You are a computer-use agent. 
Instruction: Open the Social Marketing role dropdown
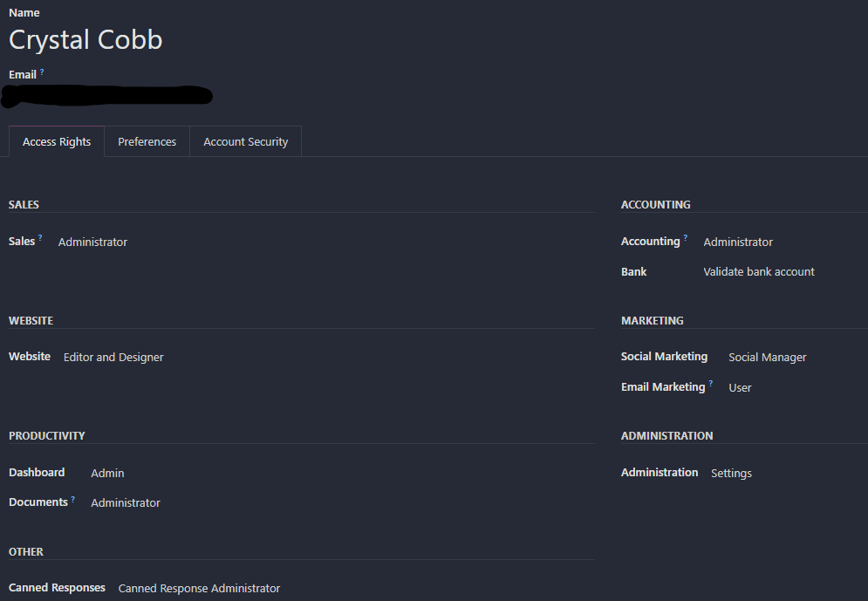pyautogui.click(x=767, y=358)
